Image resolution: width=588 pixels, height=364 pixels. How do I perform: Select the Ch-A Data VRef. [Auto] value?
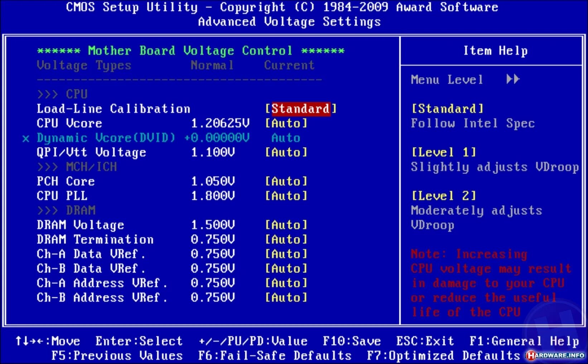pyautogui.click(x=286, y=254)
